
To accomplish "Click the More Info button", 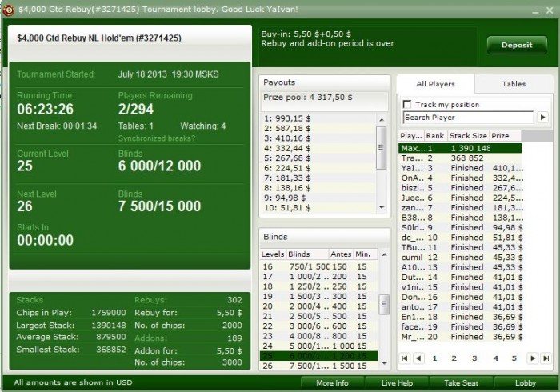I will [332, 383].
